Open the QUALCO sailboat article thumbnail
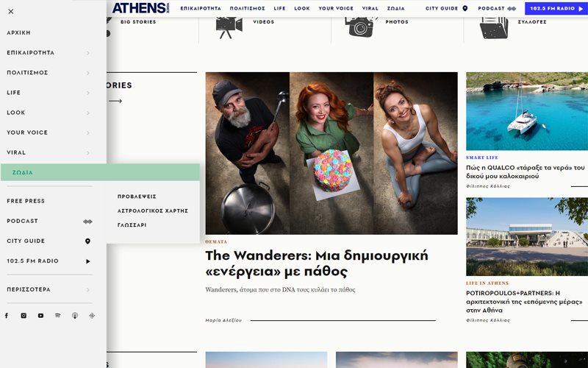This screenshot has height=368, width=588. tap(527, 111)
